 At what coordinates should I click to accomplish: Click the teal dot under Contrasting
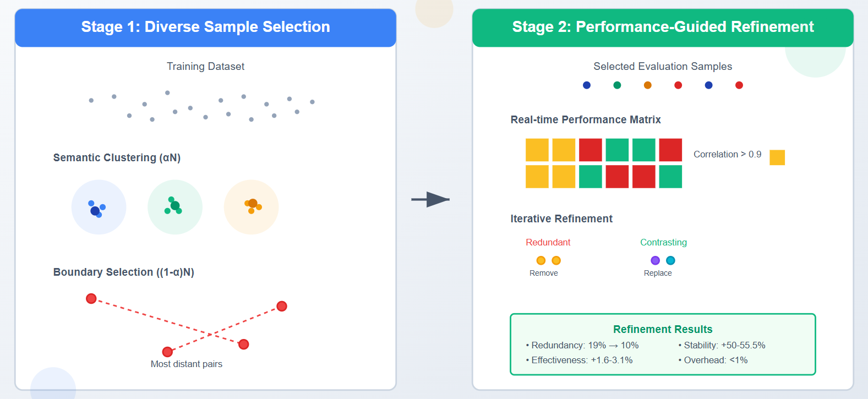tap(670, 260)
